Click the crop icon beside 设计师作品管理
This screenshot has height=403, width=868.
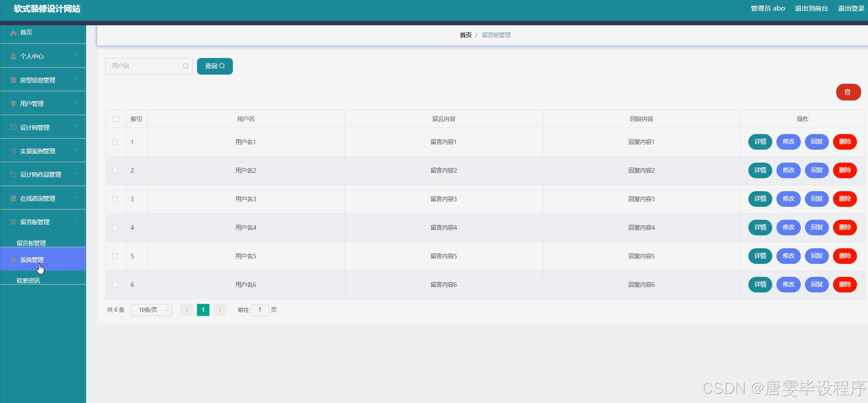coord(13,175)
